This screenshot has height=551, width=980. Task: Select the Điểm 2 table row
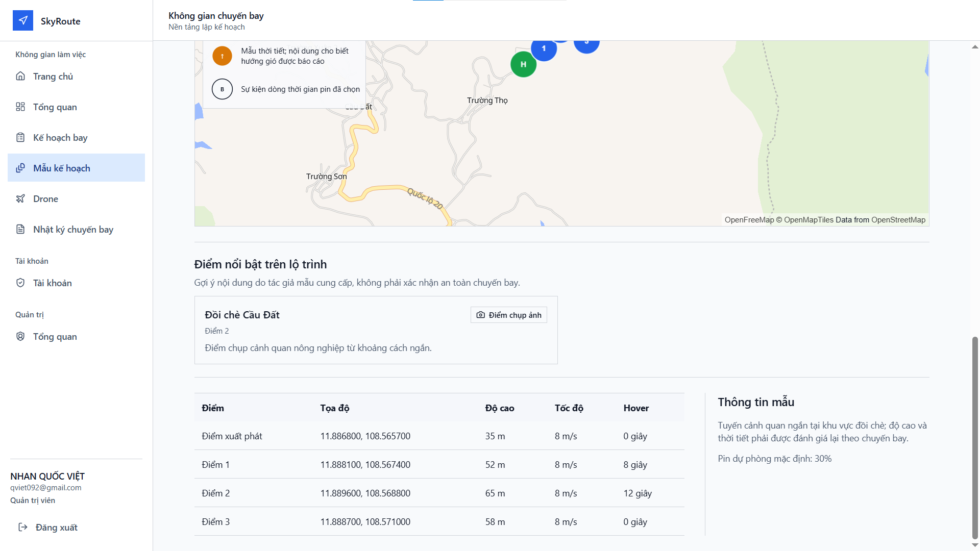439,493
